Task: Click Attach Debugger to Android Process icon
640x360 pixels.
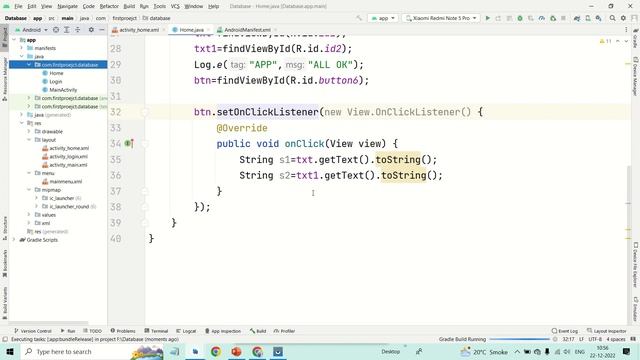Action: click(x=553, y=18)
